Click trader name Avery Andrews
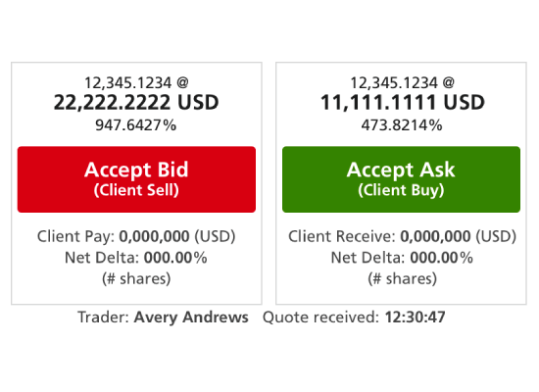 pyautogui.click(x=191, y=318)
